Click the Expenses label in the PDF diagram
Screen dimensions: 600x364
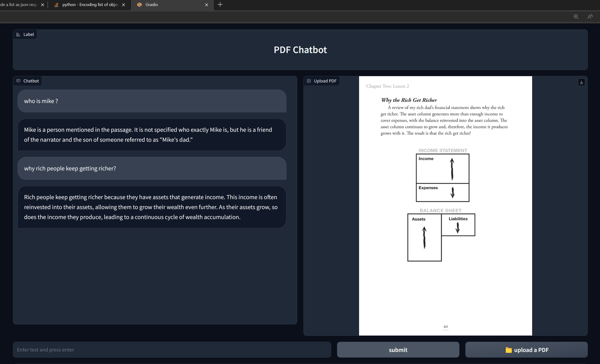point(428,188)
